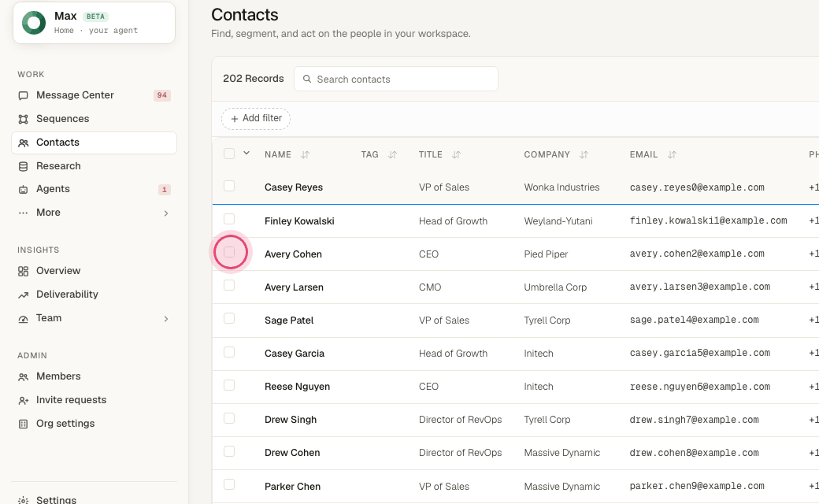Click the 94 badge on Message Center
This screenshot has width=819, height=504.
pyautogui.click(x=162, y=95)
